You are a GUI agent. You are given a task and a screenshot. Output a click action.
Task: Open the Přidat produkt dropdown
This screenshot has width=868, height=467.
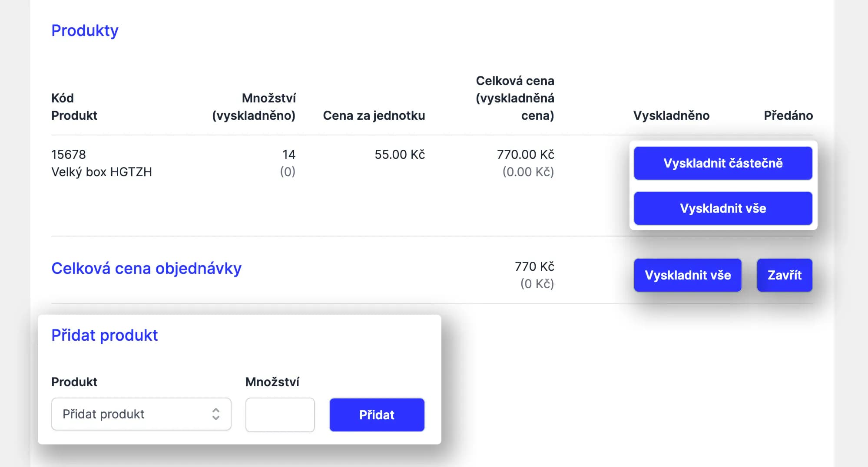click(141, 414)
